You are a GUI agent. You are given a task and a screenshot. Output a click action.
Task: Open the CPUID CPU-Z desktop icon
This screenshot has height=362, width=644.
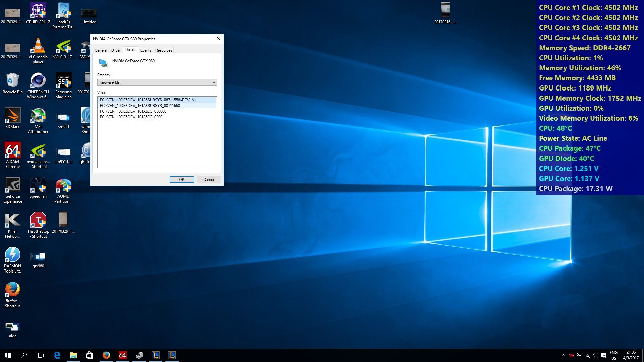[x=38, y=11]
